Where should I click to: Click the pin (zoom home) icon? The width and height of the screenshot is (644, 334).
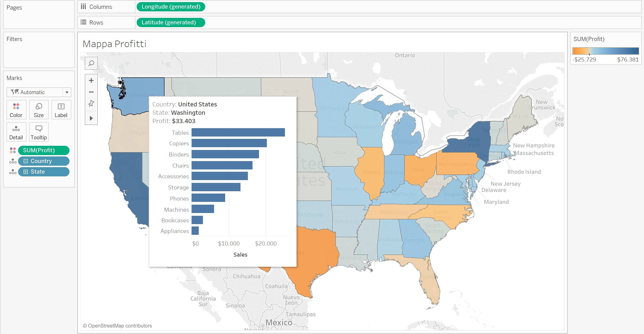[x=91, y=103]
